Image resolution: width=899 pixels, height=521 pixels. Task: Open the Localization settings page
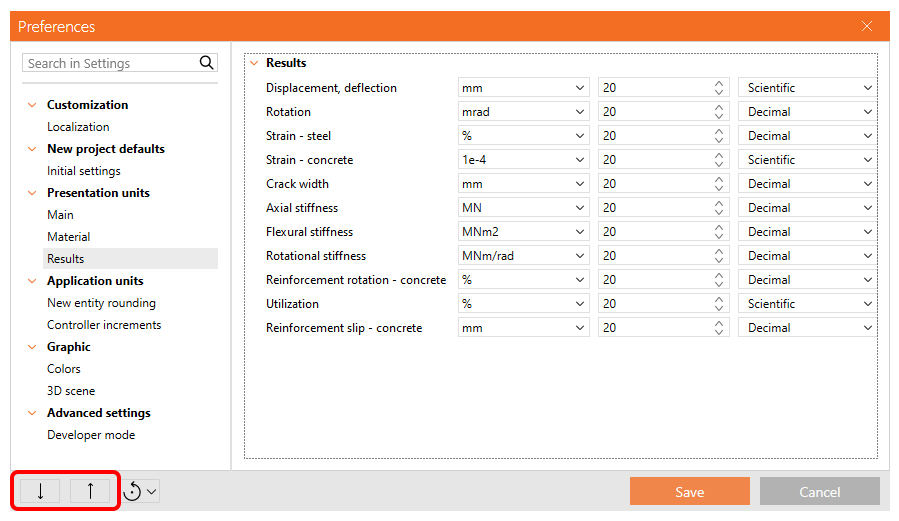coord(78,127)
